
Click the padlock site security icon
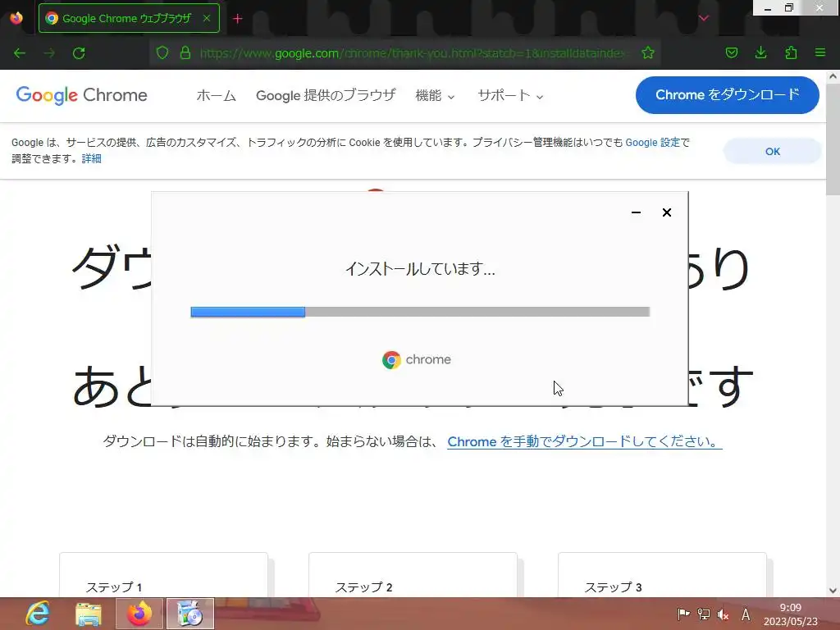[x=185, y=52]
